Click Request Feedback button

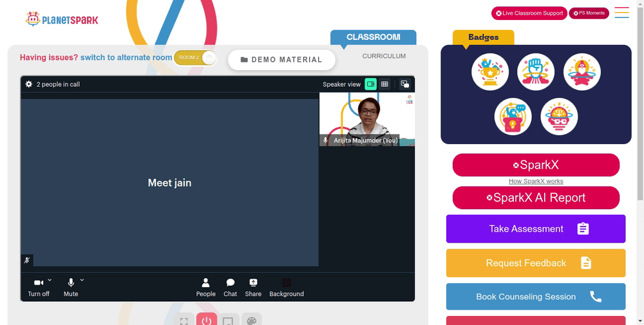point(536,263)
